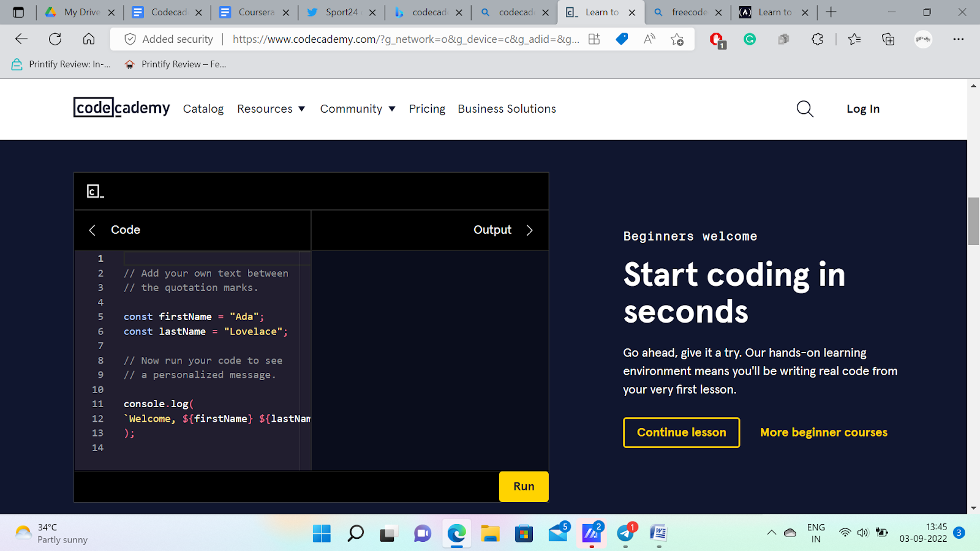Open the blue shopping tag icon
980x551 pixels.
[x=622, y=39]
